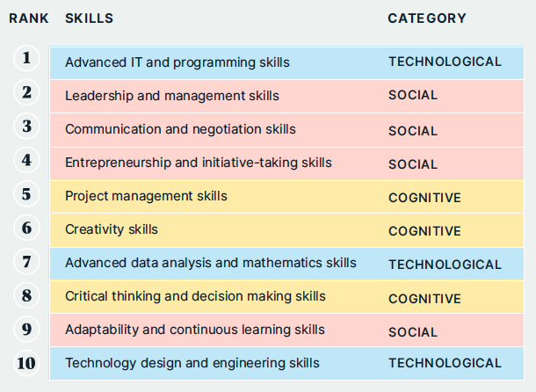Click the CATEGORY column header
536x392 pixels.
(427, 18)
